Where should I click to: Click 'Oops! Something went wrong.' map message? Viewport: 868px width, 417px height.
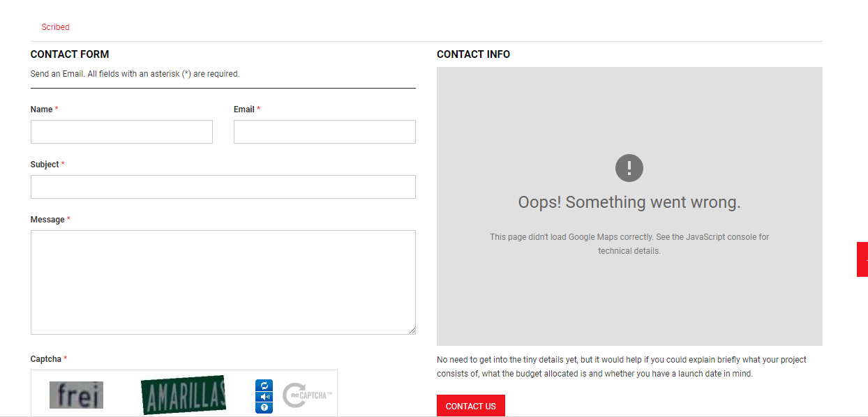(x=629, y=202)
